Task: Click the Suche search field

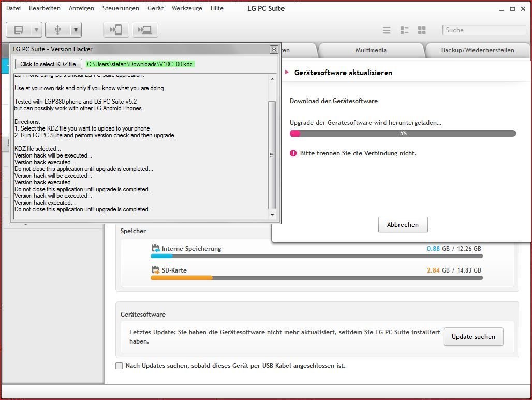Action: pos(484,30)
